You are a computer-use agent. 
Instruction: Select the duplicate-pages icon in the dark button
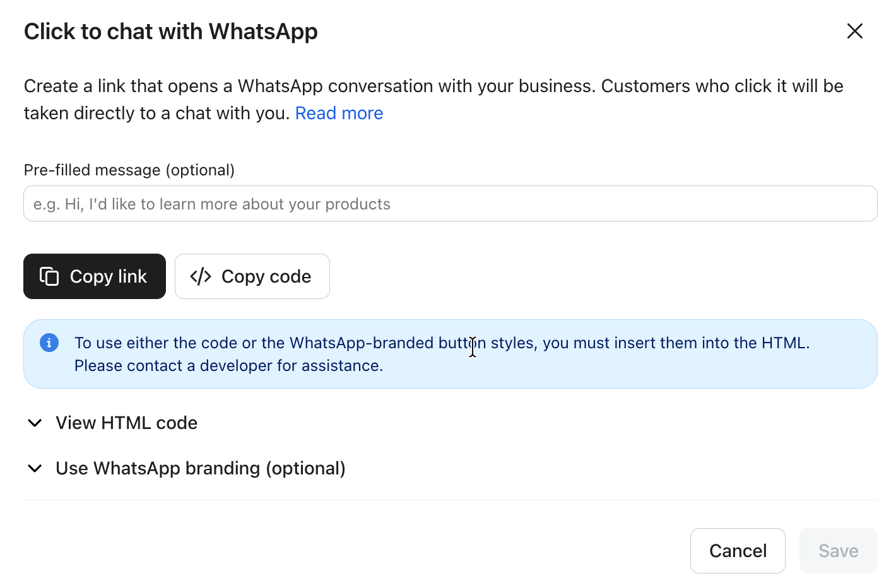(x=49, y=276)
